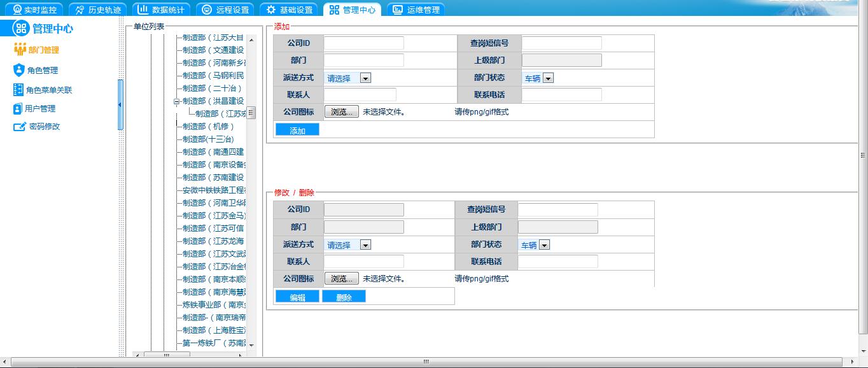Viewport: 868px width, 368px height.
Task: Select 制造部（机修） in the unit tree
Action: tap(209, 127)
